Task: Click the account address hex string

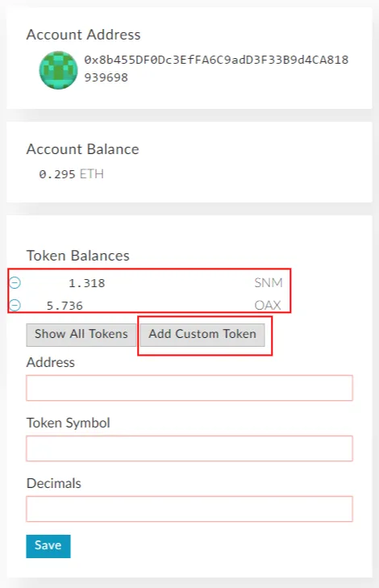Action: [x=216, y=69]
